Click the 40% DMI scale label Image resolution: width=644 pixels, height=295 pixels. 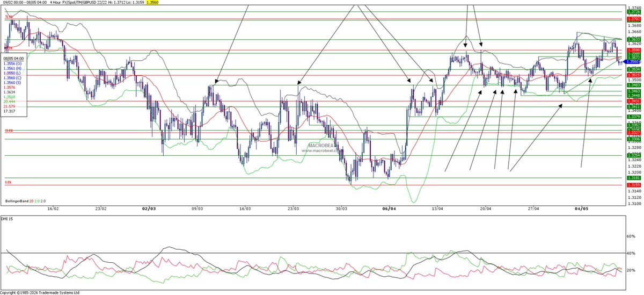pos(631,253)
